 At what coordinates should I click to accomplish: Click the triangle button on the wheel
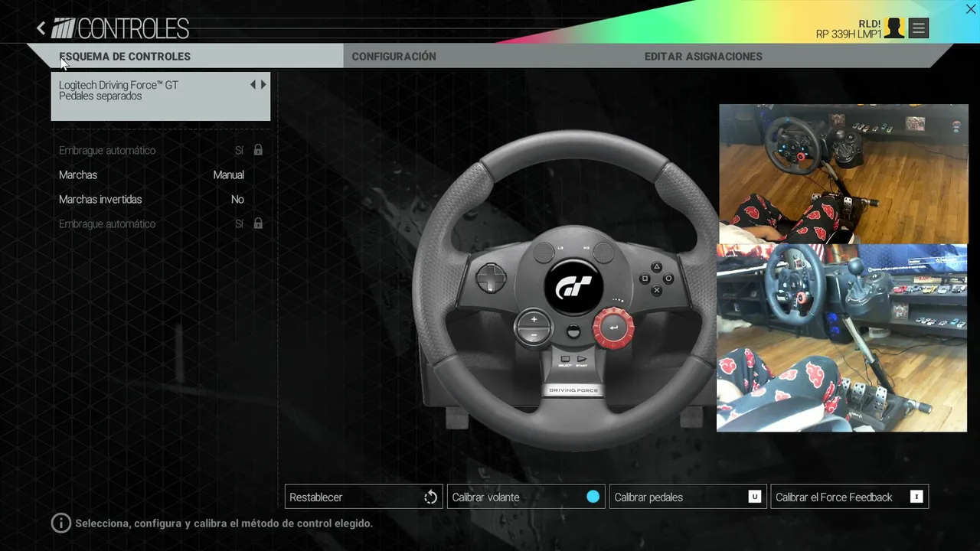(657, 267)
